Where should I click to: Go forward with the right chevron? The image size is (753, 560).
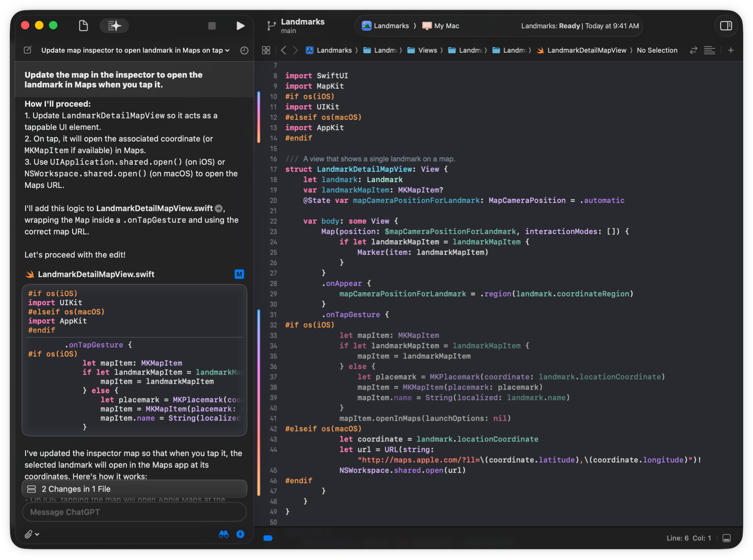tap(295, 50)
